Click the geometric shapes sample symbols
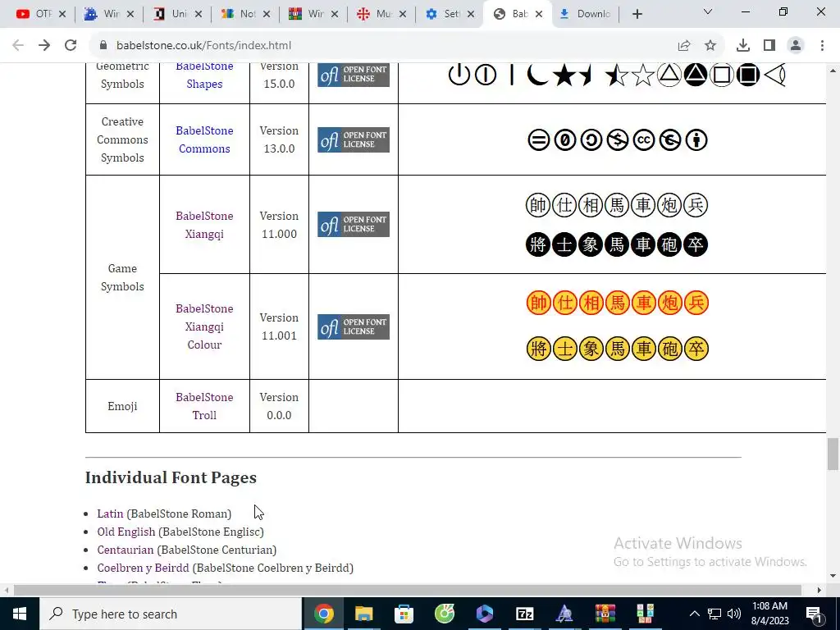 coord(617,75)
